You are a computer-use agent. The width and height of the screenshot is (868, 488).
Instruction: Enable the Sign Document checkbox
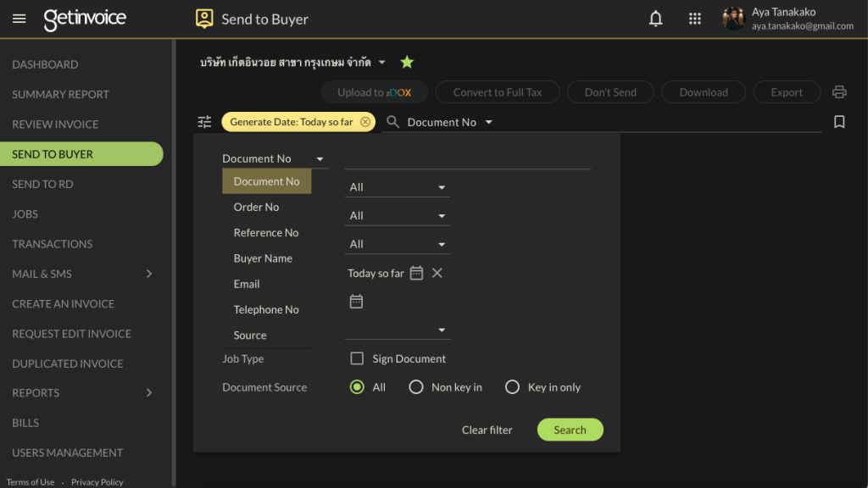pos(357,358)
